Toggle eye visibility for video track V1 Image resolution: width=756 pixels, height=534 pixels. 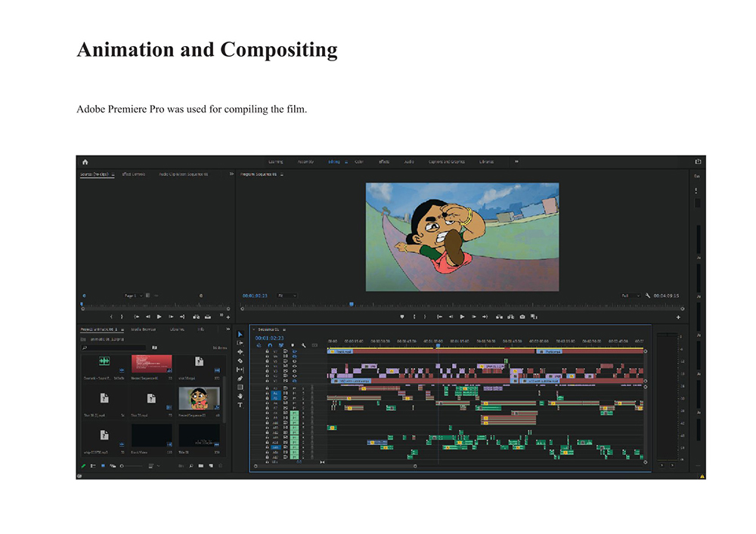(295, 381)
